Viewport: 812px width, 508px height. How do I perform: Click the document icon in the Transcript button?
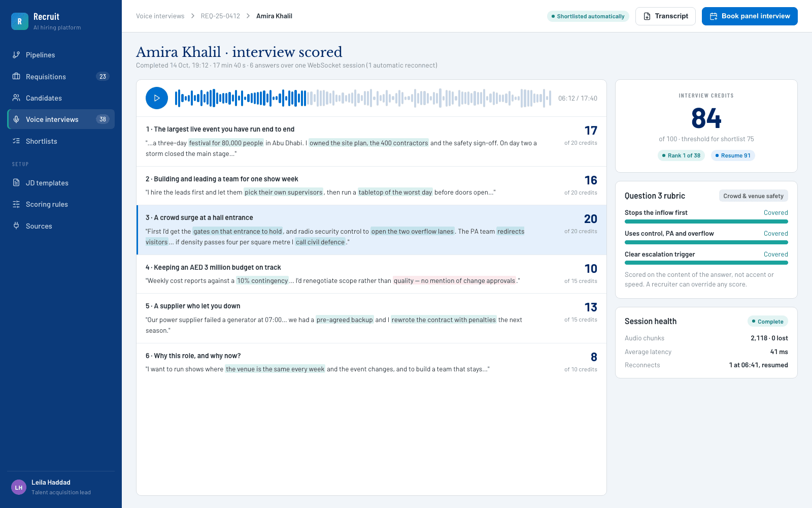click(x=647, y=16)
